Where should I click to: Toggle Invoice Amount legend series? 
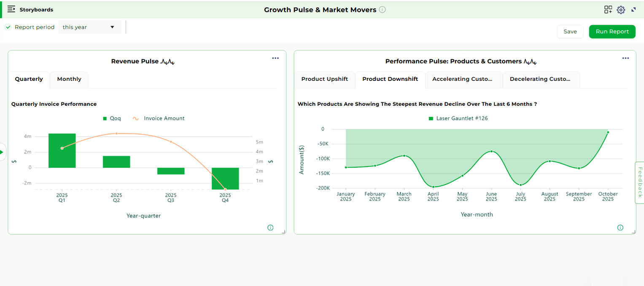pyautogui.click(x=136, y=118)
